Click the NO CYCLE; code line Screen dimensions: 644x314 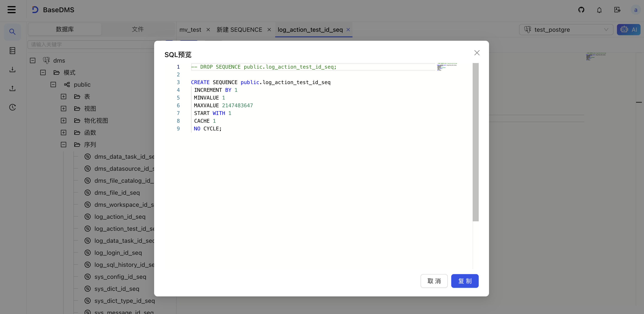208,128
